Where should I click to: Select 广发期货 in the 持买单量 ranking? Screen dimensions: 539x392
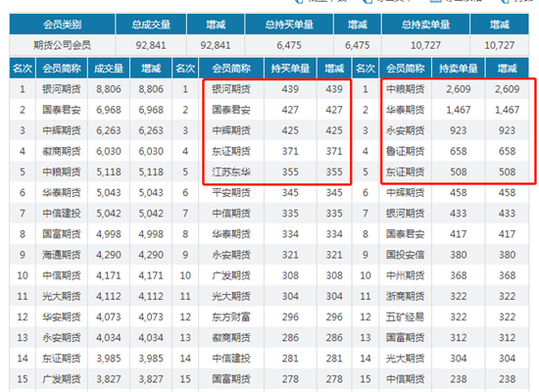tap(231, 275)
